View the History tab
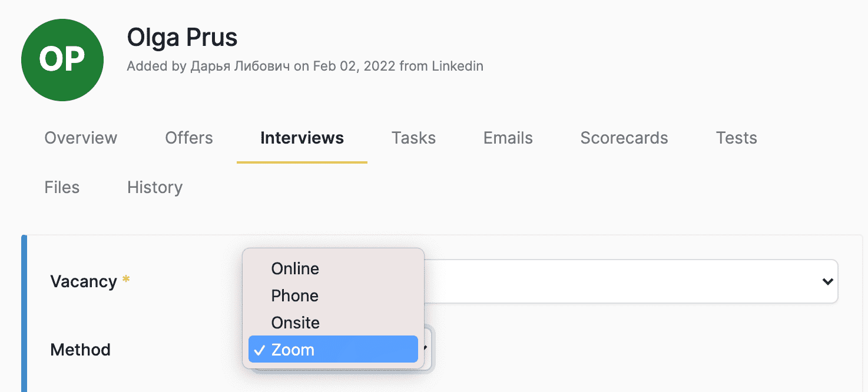This screenshot has height=392, width=868. [155, 187]
